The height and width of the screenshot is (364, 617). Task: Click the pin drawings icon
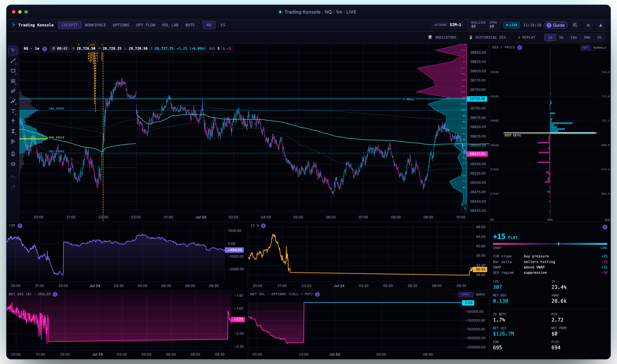click(13, 154)
